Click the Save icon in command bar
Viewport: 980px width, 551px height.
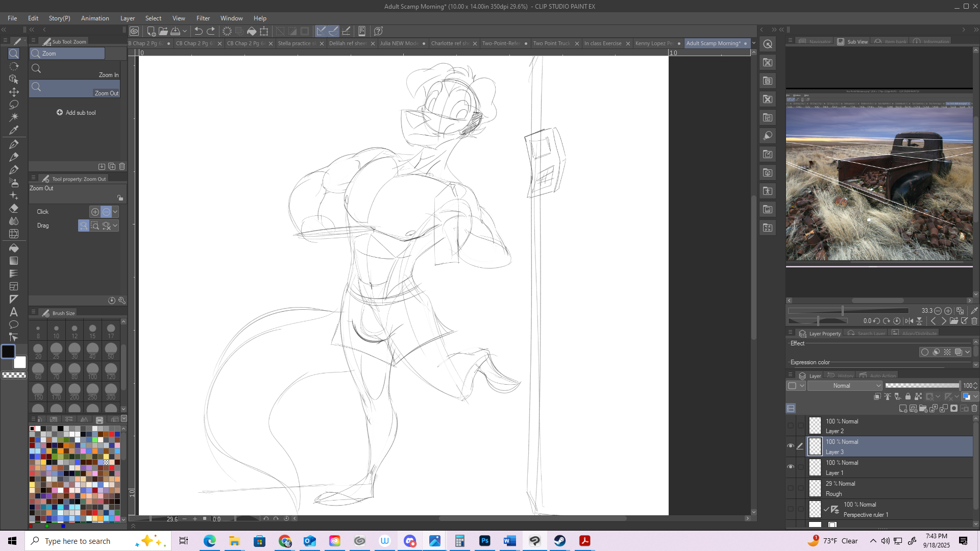pos(176,31)
